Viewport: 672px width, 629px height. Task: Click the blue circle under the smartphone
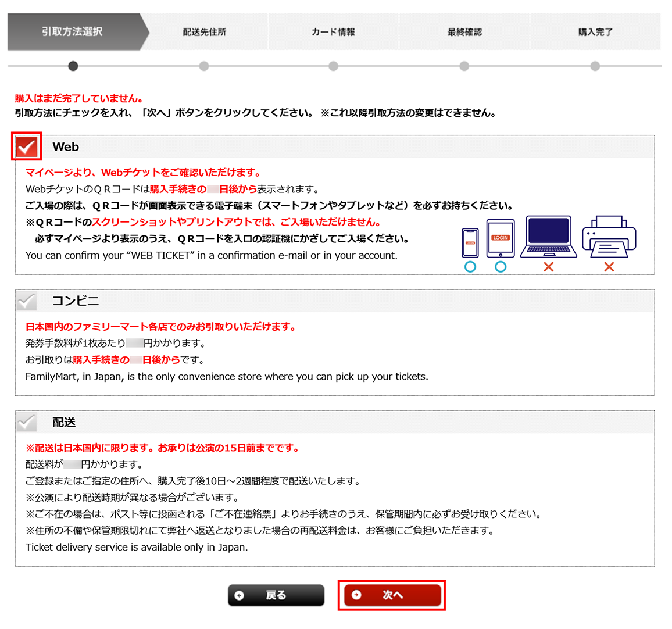[470, 267]
